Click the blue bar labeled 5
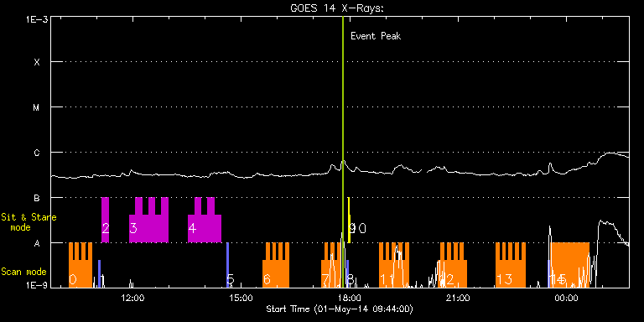 click(227, 265)
